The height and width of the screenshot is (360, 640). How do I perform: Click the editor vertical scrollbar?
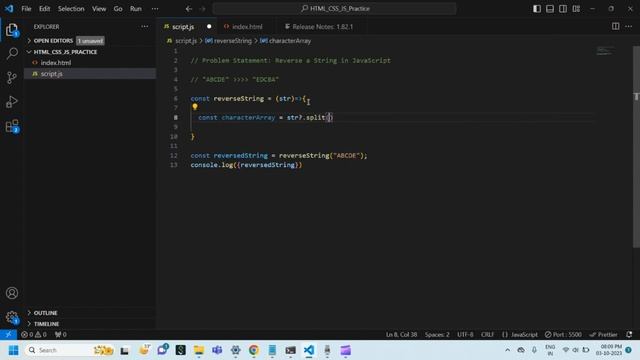click(x=636, y=147)
